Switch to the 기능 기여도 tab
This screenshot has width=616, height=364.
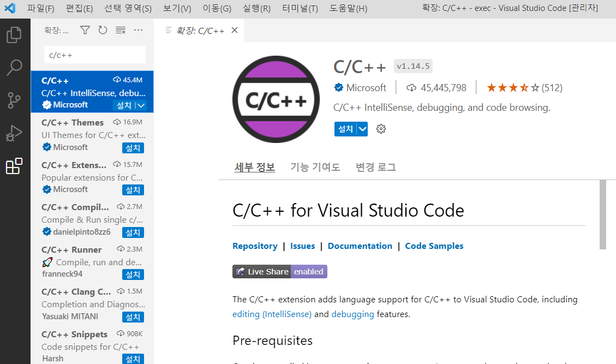(315, 167)
